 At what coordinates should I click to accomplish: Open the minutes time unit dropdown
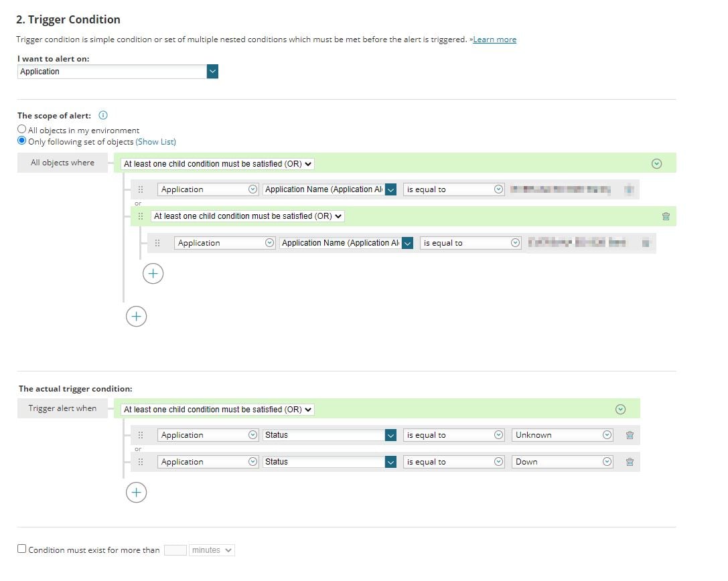(x=212, y=550)
